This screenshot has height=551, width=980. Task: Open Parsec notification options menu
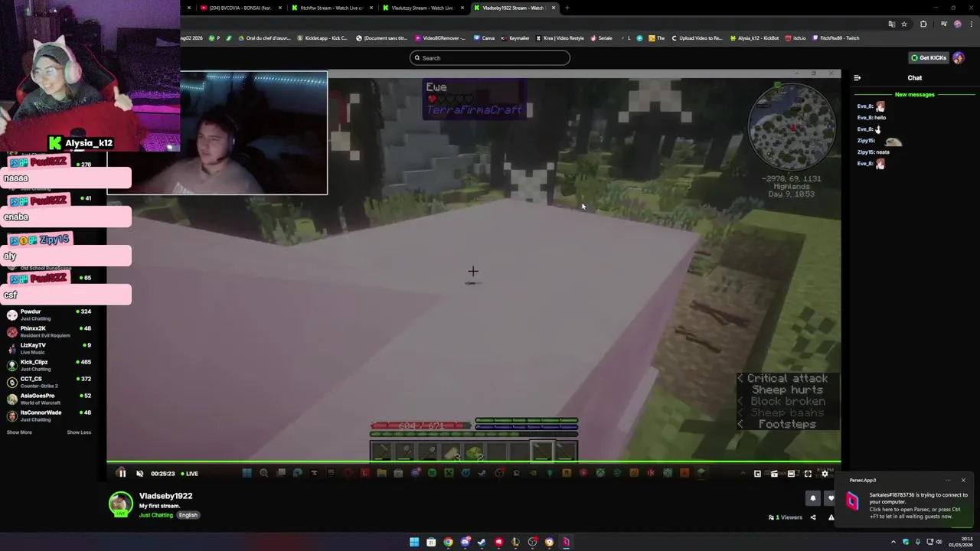[948, 481]
